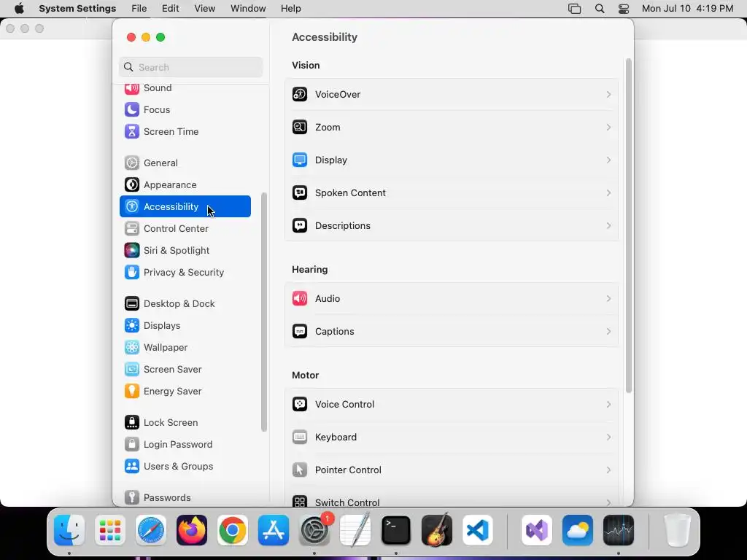Expand Audio row chevron
This screenshot has width=747, height=560.
point(608,298)
